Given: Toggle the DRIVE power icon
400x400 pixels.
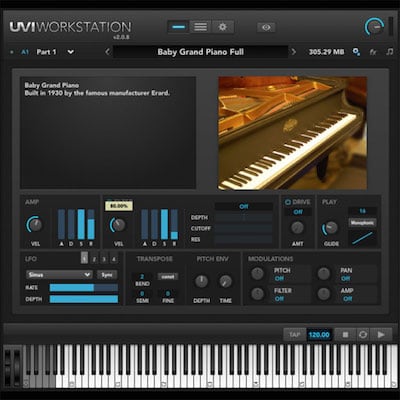Looking at the screenshot, I should coord(288,202).
